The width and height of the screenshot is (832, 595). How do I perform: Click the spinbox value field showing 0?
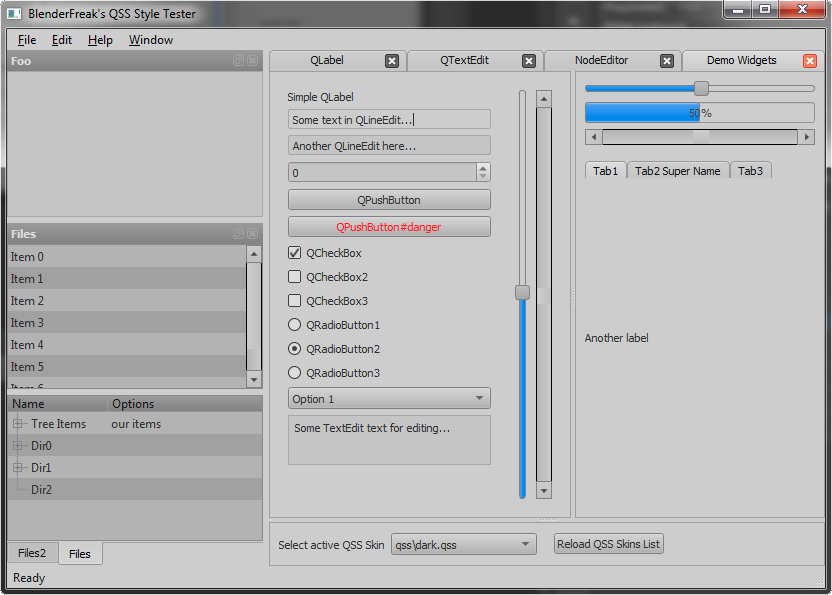point(382,173)
